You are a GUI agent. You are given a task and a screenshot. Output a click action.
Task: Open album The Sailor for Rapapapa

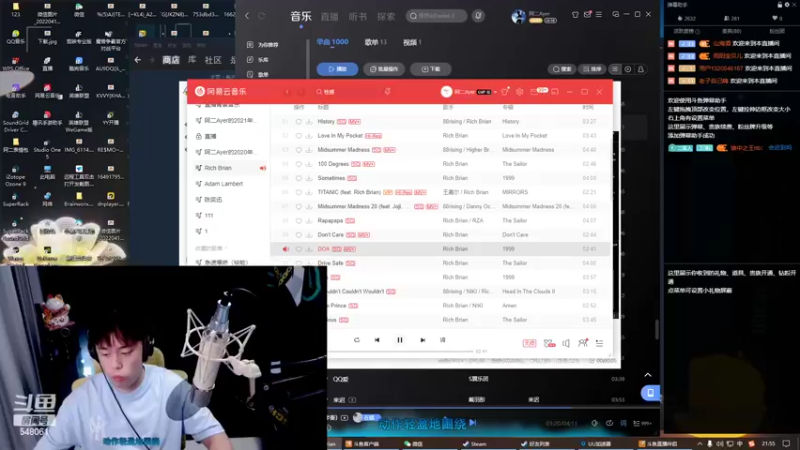pyautogui.click(x=514, y=220)
